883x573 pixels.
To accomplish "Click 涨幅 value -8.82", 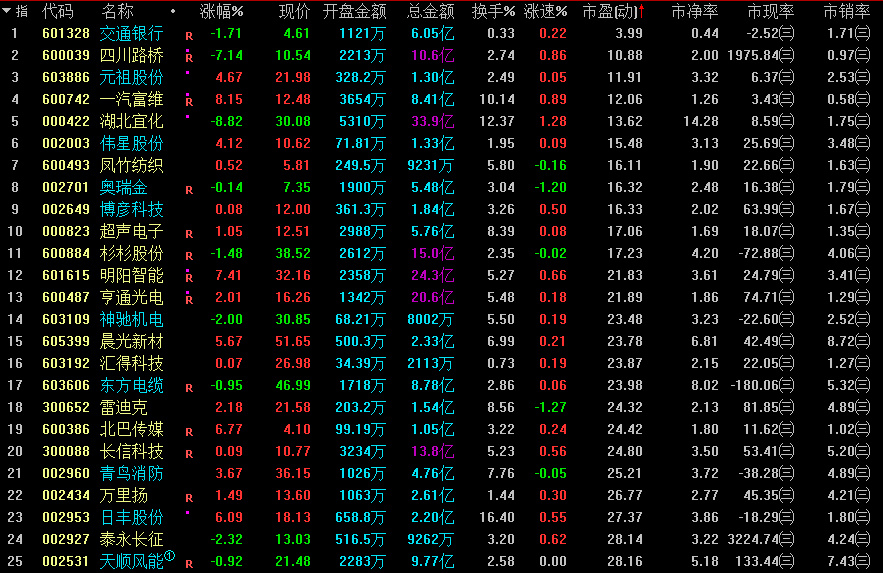I will click(x=226, y=121).
